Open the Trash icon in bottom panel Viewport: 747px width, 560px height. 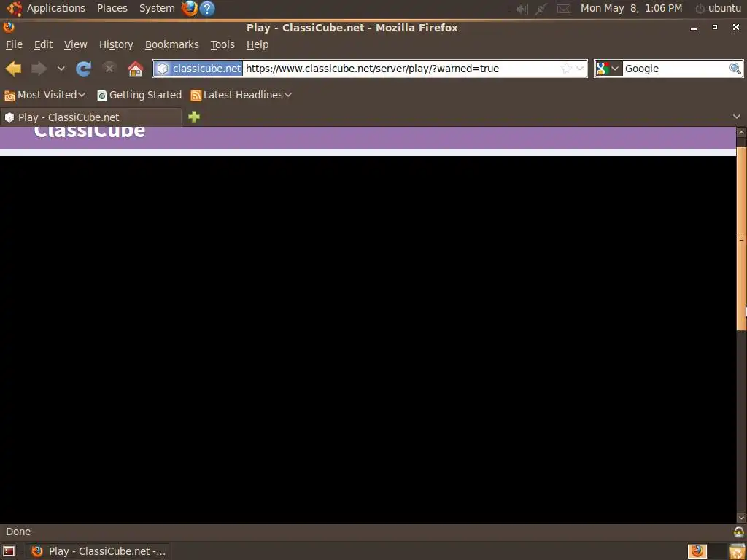tap(738, 551)
